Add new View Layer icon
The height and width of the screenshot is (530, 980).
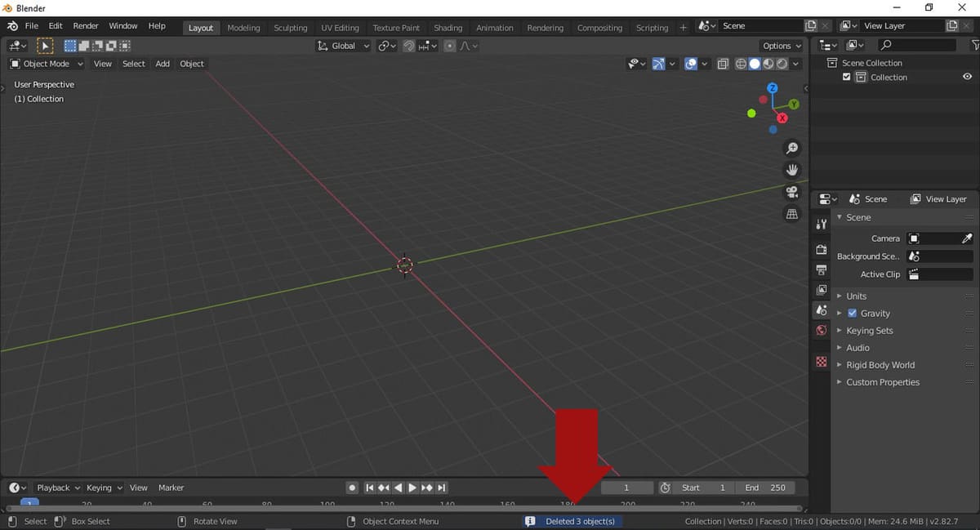pos(951,26)
